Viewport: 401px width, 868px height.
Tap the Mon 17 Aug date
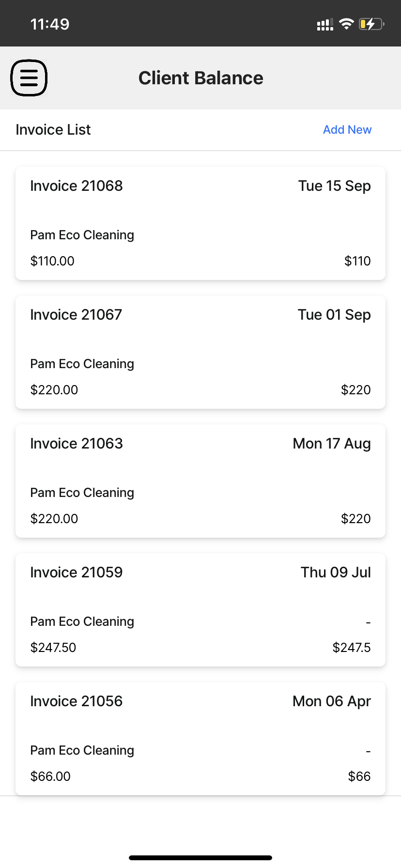coord(332,444)
